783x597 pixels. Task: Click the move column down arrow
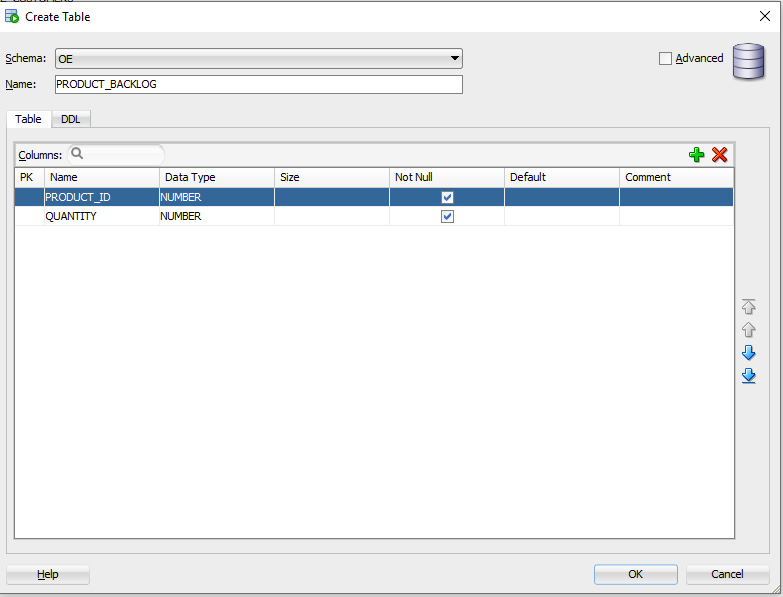[748, 353]
